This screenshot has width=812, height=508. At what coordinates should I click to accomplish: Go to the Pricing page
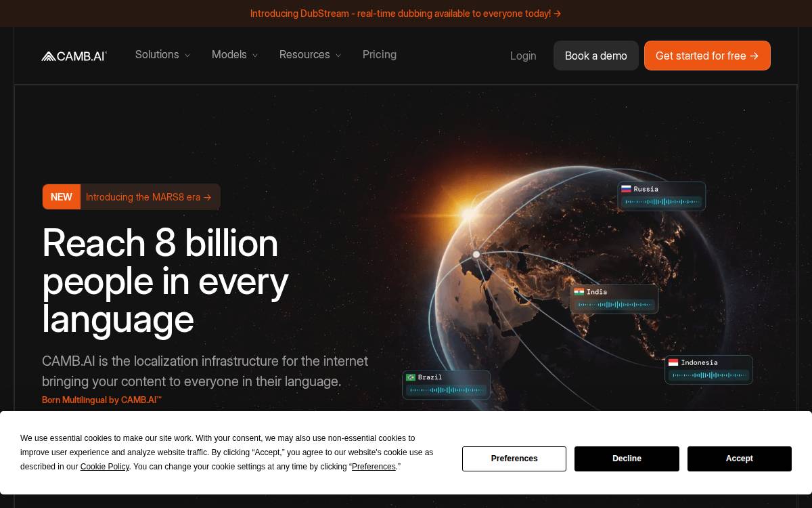(x=380, y=55)
